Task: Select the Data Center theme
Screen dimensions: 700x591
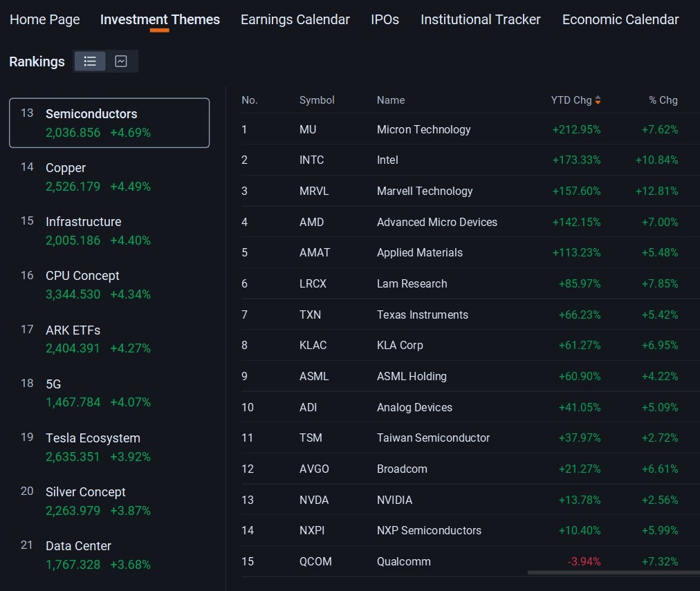Action: (109, 555)
